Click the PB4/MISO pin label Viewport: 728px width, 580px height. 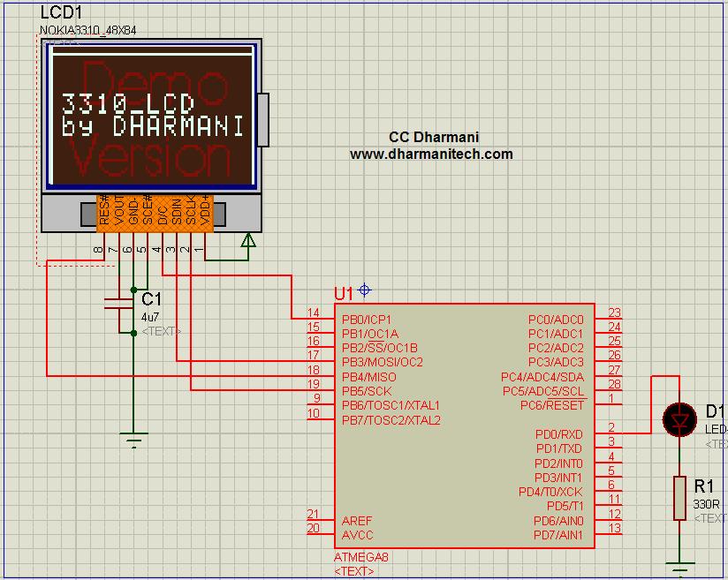coord(368,377)
